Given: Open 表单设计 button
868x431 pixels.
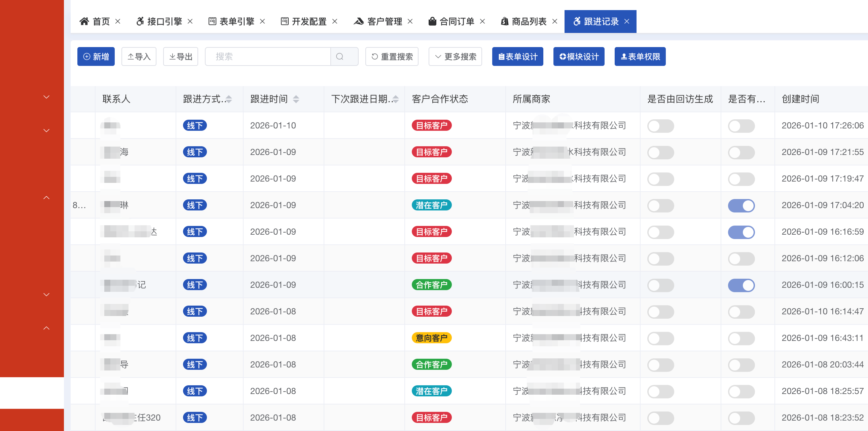Looking at the screenshot, I should click(x=517, y=56).
